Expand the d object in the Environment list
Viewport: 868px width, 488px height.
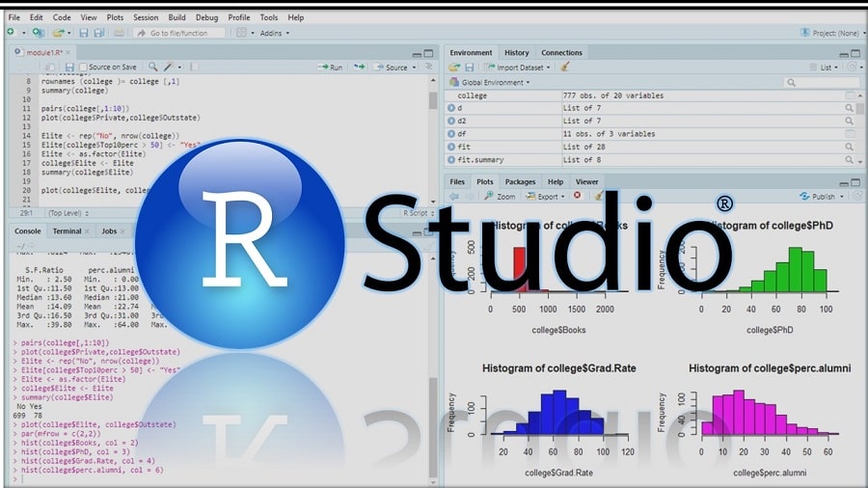(451, 108)
